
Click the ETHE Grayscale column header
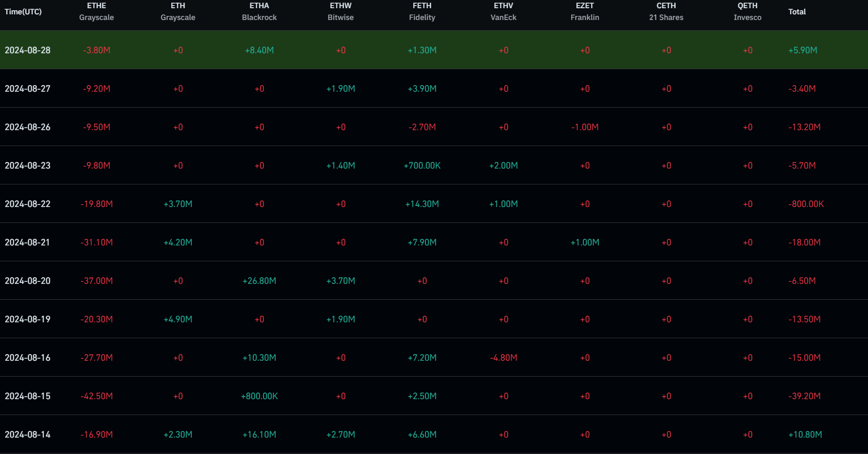coord(96,12)
